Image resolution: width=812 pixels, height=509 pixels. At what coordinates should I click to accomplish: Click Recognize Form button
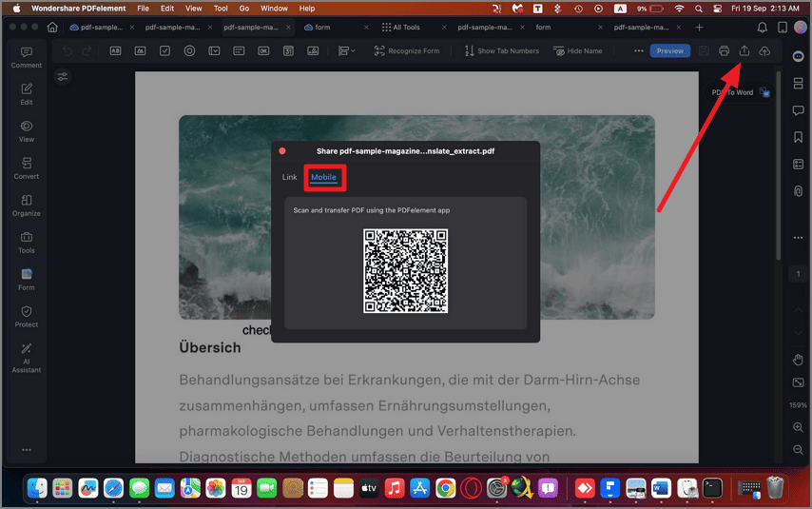click(x=407, y=50)
